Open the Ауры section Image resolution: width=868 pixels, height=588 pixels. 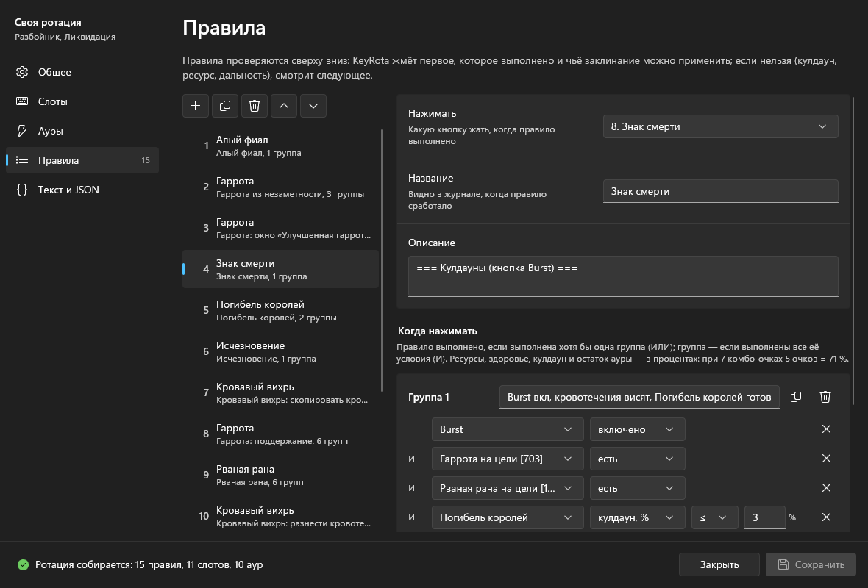(x=82, y=131)
